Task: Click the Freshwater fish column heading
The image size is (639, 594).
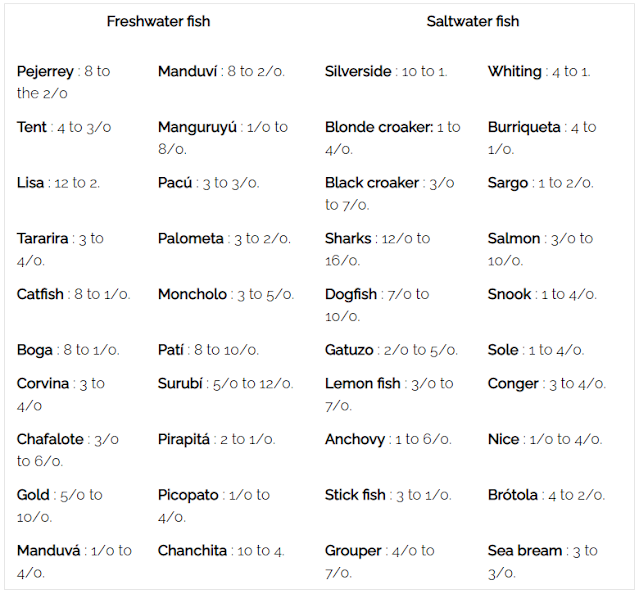Action: click(x=158, y=21)
